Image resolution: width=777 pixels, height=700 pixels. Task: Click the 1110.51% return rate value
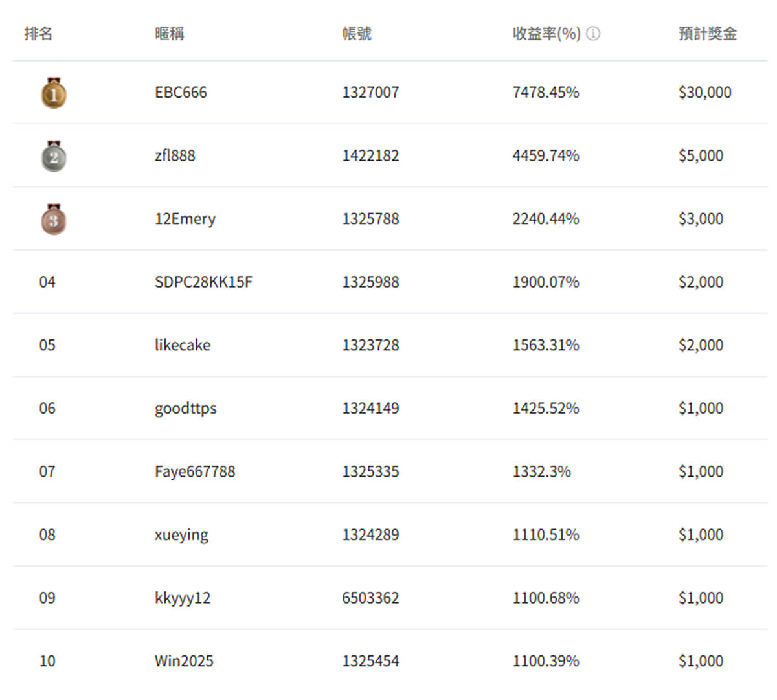coord(545,535)
